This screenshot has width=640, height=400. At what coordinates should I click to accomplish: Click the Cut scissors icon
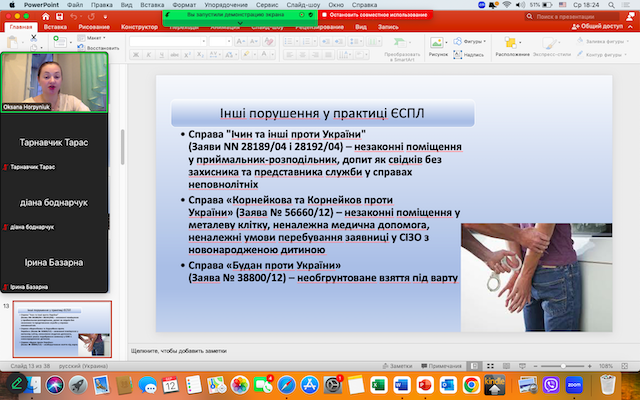pos(34,38)
